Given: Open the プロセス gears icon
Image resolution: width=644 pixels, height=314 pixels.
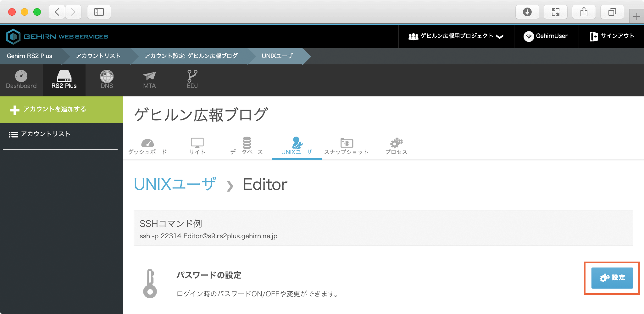Looking at the screenshot, I should [x=396, y=143].
